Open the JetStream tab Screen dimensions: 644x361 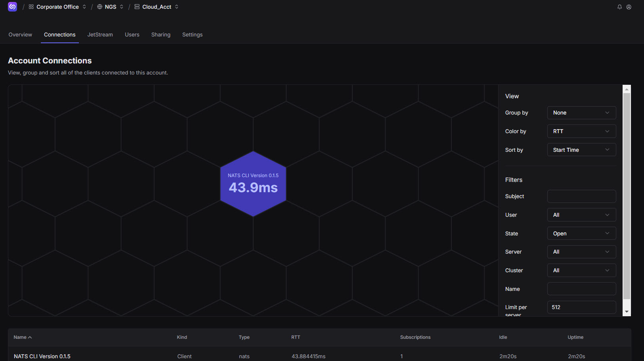[100, 35]
